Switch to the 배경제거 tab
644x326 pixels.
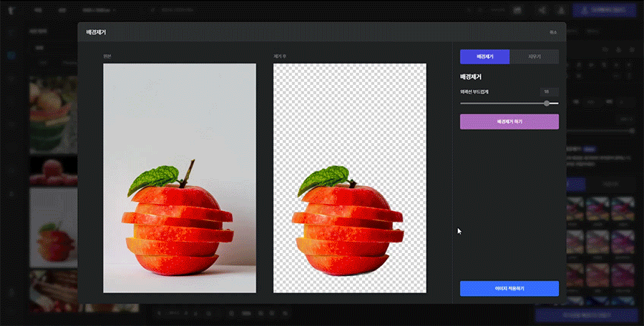tap(484, 57)
